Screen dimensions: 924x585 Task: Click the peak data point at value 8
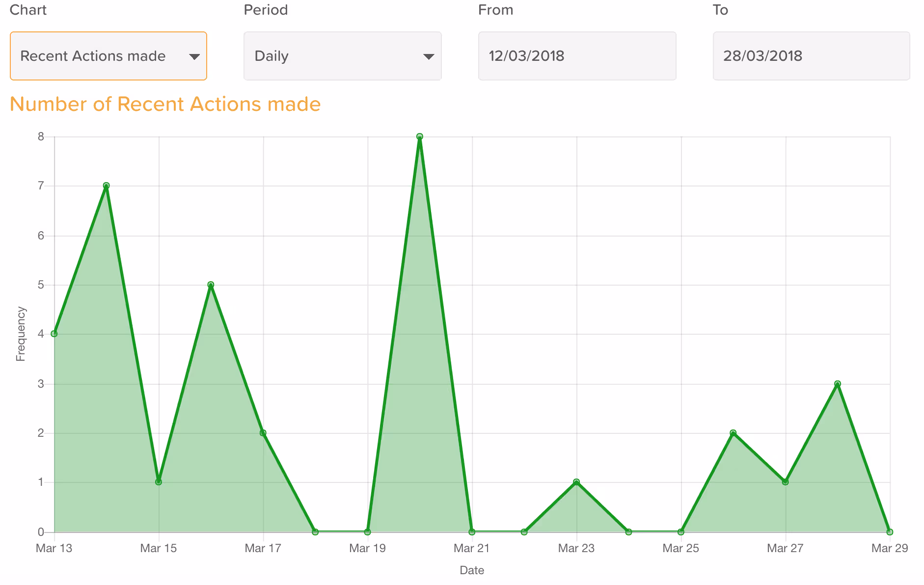pos(420,136)
